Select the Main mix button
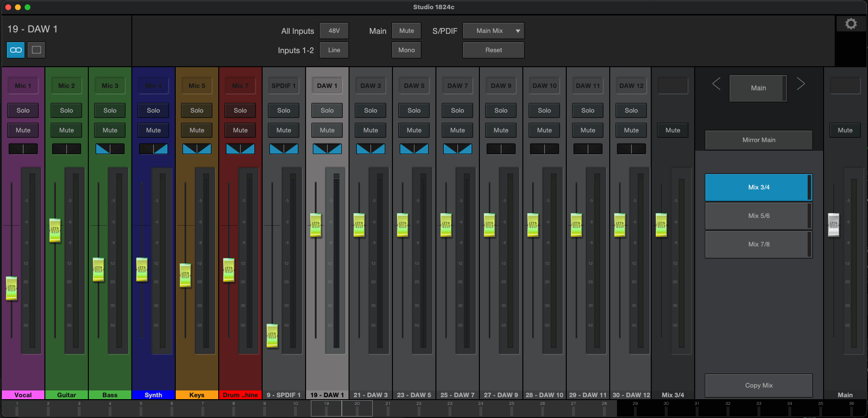Viewport: 868px width, 418px height. 758,88
